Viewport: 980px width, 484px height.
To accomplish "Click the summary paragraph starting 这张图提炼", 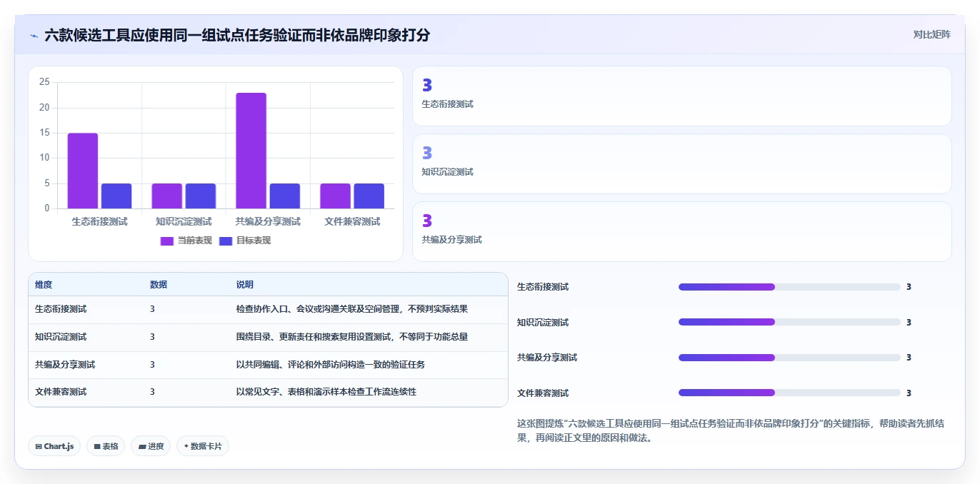I will tap(731, 430).
